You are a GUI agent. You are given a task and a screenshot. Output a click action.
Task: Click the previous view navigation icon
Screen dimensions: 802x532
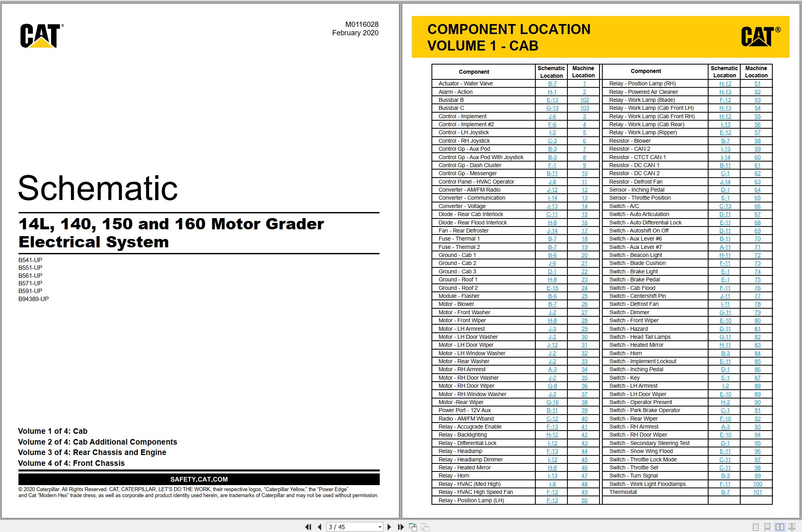413,527
